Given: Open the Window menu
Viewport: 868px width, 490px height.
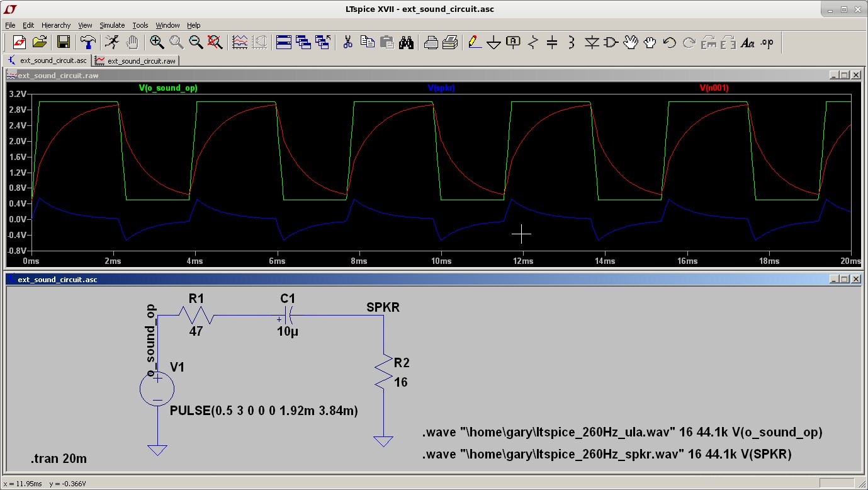Looking at the screenshot, I should click(x=167, y=25).
